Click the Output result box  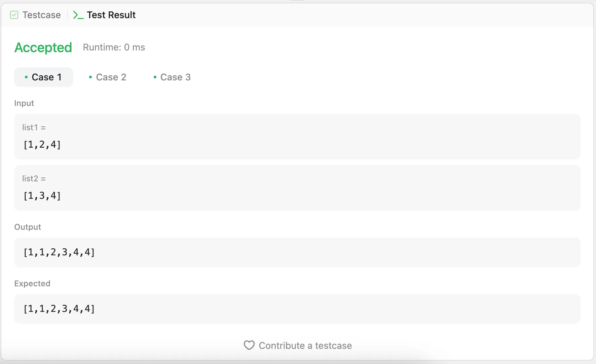297,252
